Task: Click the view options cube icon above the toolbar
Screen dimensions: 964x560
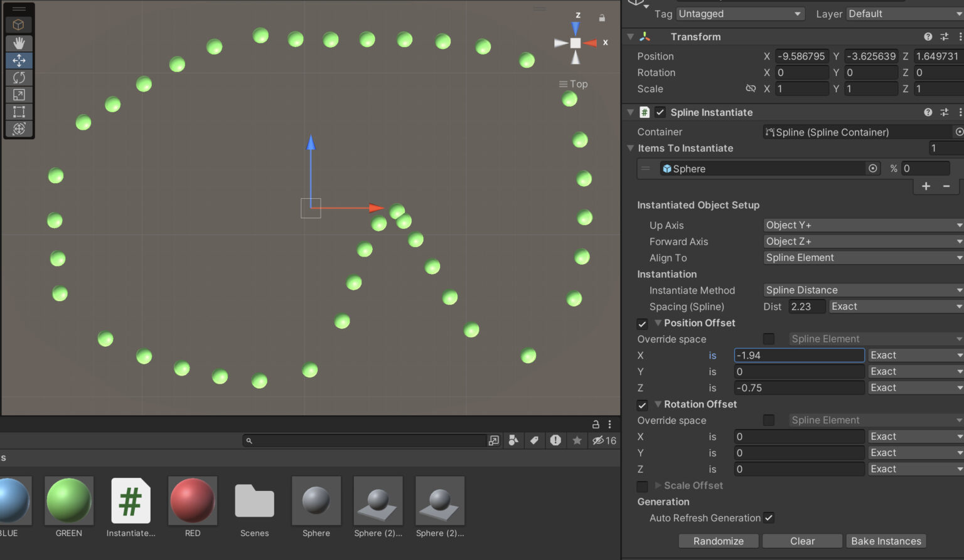Action: pyautogui.click(x=19, y=25)
